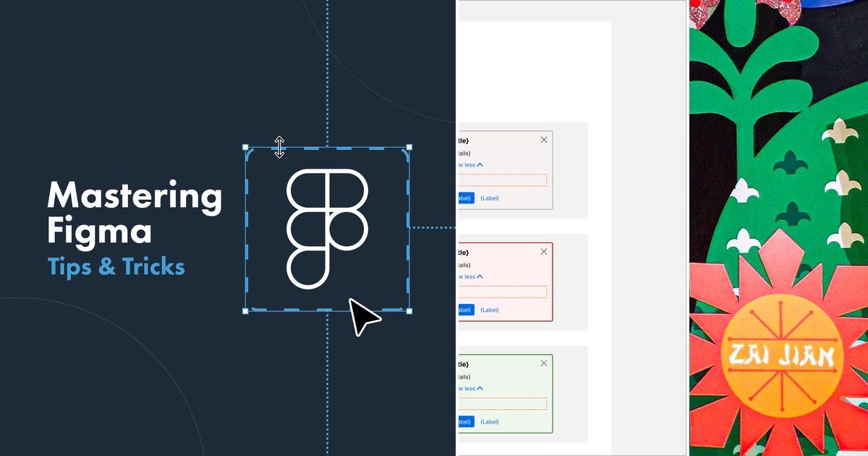Dismiss the red error alert with its X
868x456 pixels.
pos(543,251)
